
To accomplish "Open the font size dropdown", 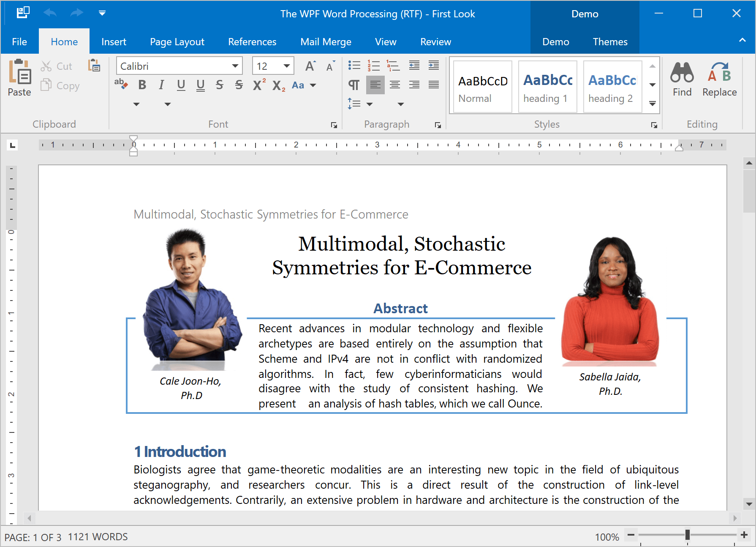I will click(287, 66).
